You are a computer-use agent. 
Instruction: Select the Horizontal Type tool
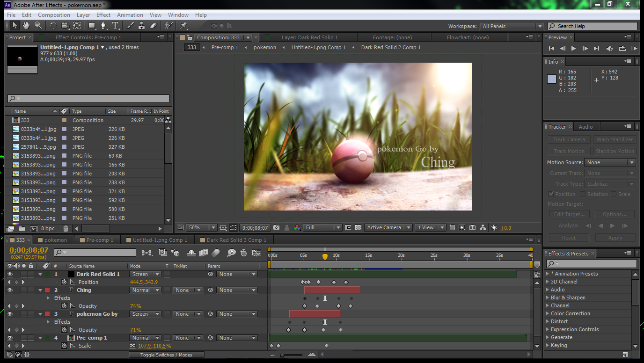[x=115, y=26]
